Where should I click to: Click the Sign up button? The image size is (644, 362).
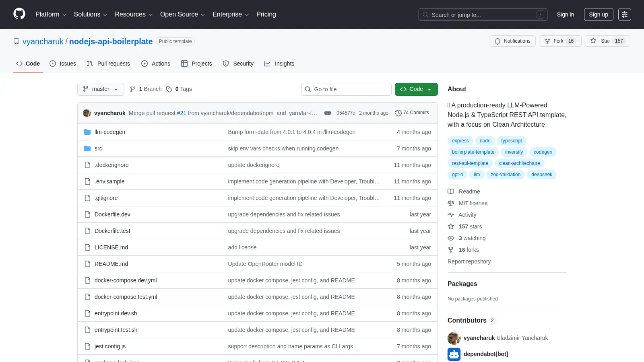click(x=599, y=14)
